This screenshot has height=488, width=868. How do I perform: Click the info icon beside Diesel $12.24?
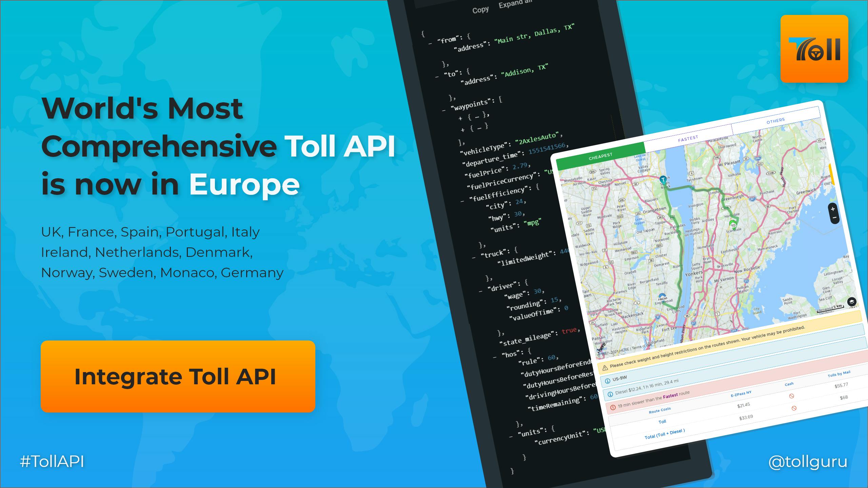tap(610, 394)
